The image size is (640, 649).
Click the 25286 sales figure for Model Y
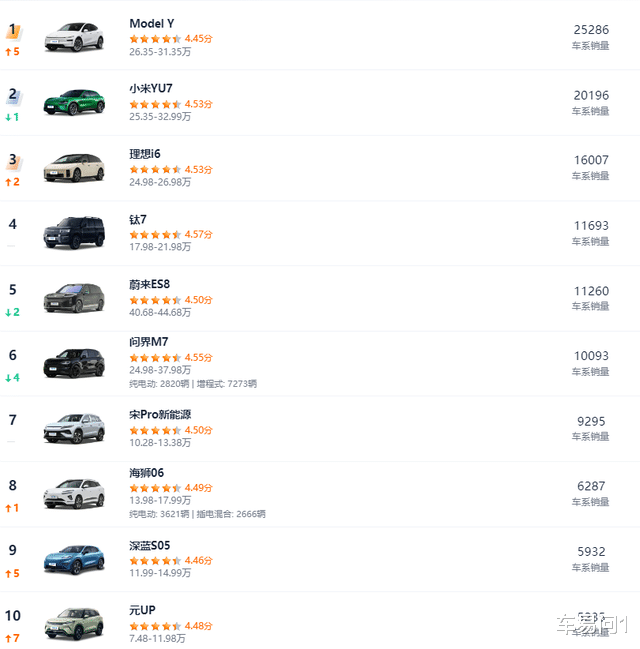pos(590,30)
